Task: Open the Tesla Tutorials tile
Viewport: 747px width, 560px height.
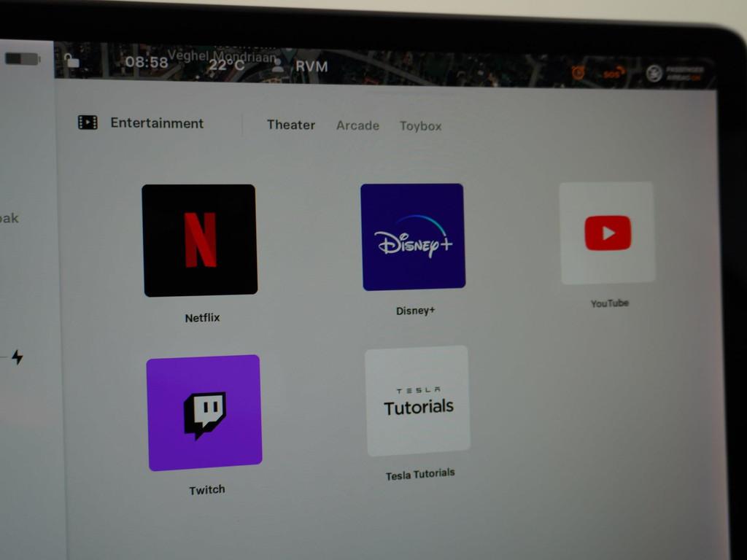Action: point(417,401)
